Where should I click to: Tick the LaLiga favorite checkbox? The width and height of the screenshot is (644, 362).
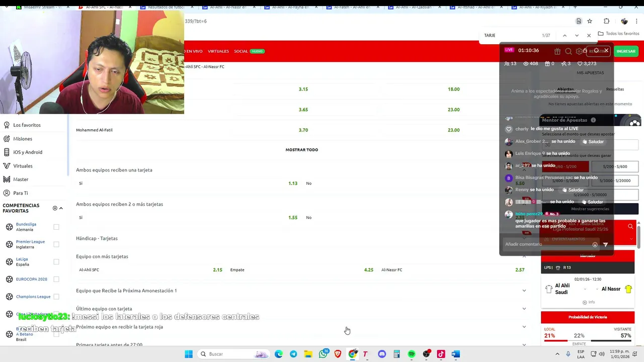click(56, 261)
